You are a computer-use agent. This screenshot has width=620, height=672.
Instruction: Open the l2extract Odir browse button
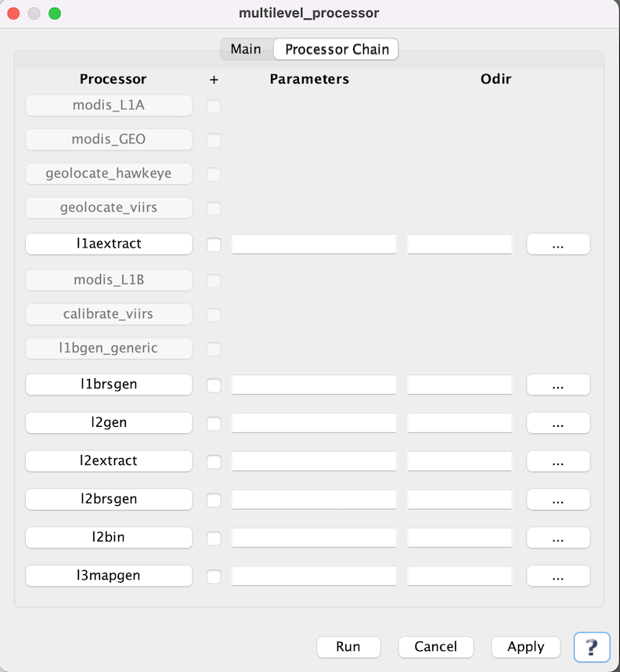[558, 461]
